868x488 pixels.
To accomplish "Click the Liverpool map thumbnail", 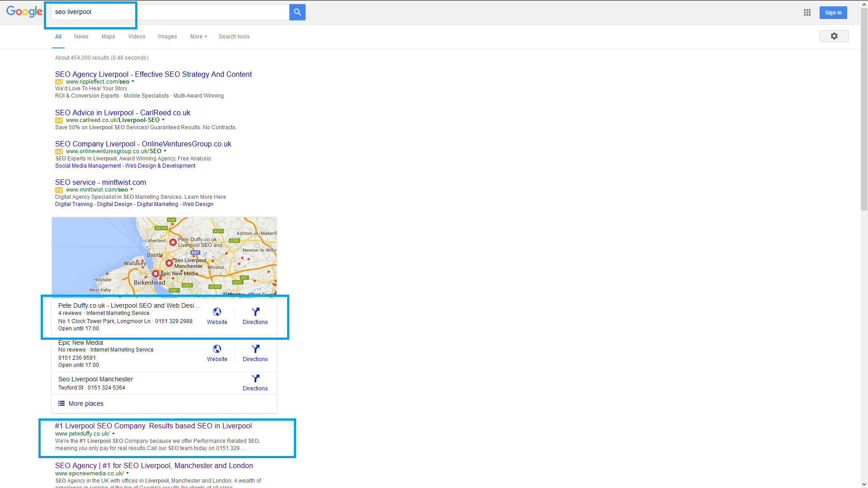I will click(164, 257).
